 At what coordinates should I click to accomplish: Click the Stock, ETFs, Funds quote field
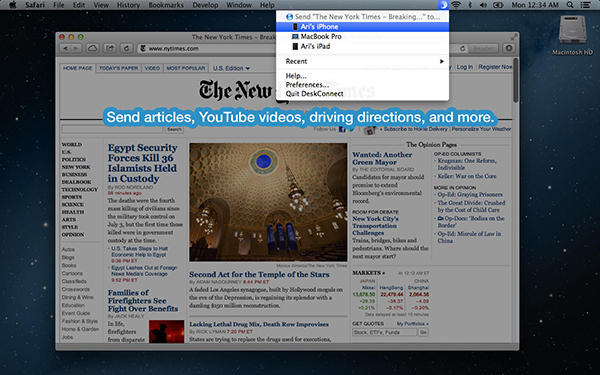pos(384,332)
